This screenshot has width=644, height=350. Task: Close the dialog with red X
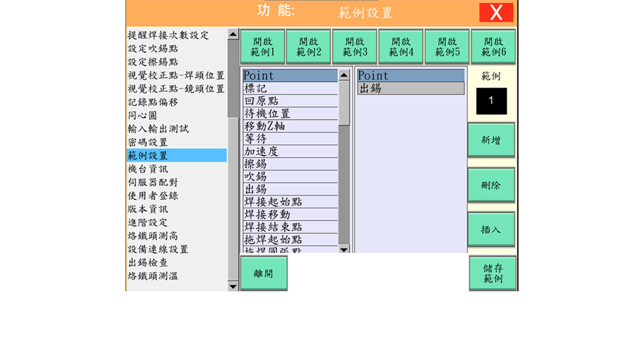pyautogui.click(x=496, y=12)
